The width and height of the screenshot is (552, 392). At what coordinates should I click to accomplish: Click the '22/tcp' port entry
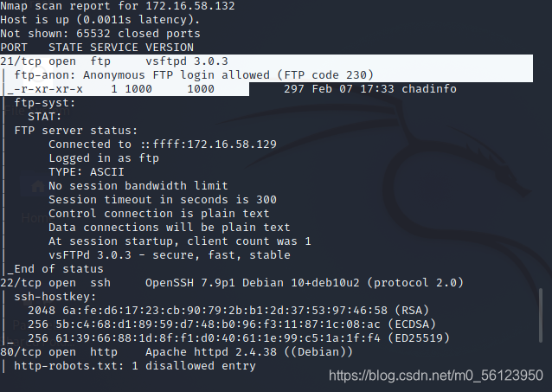coord(21,283)
